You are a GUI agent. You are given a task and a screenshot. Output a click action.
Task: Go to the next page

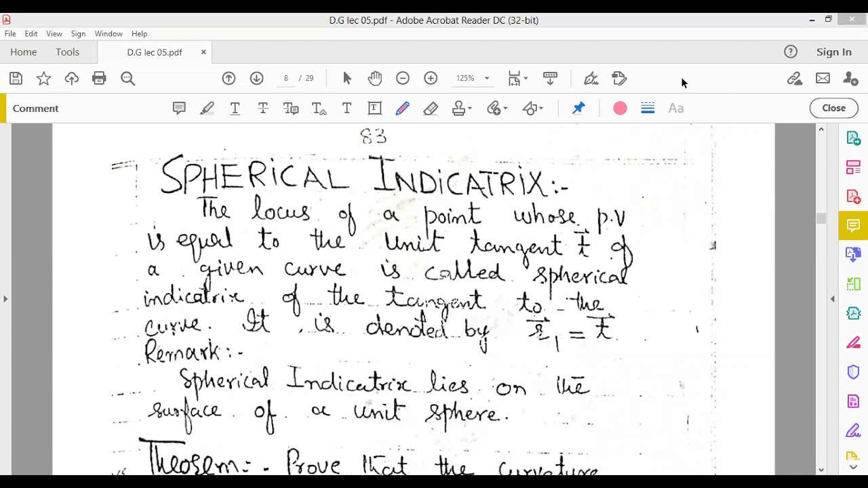point(256,79)
